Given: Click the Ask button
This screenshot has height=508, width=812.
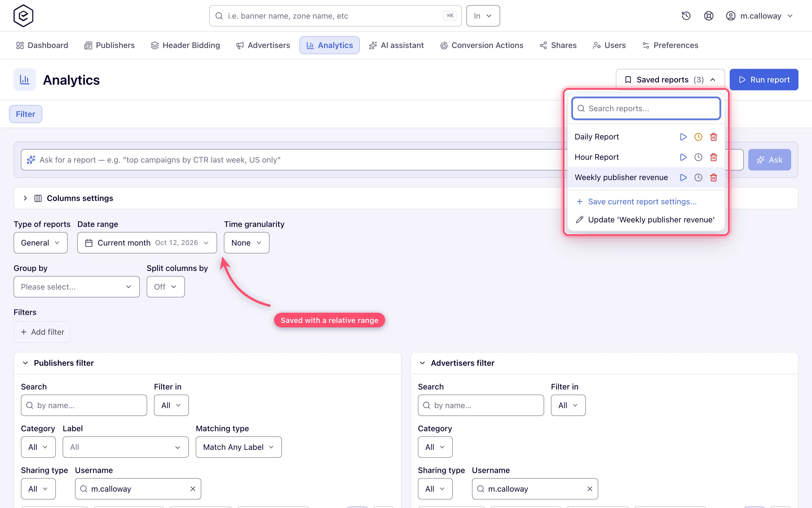Looking at the screenshot, I should [x=769, y=159].
